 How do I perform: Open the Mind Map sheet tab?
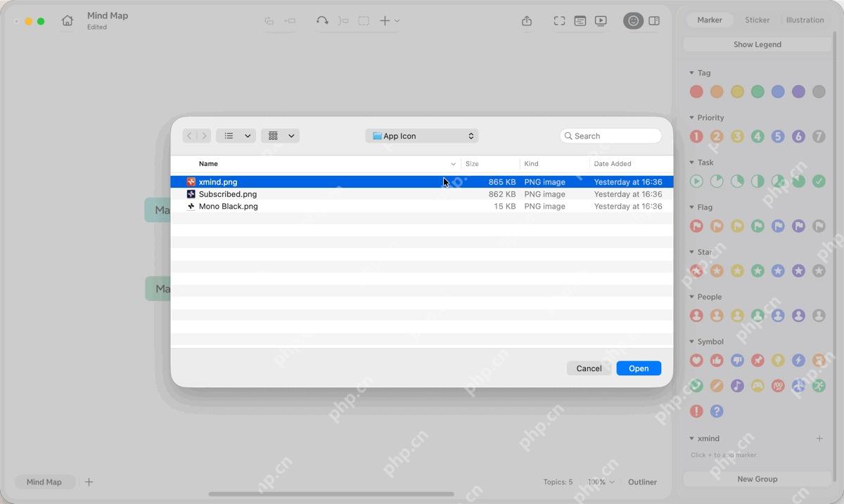coord(44,482)
